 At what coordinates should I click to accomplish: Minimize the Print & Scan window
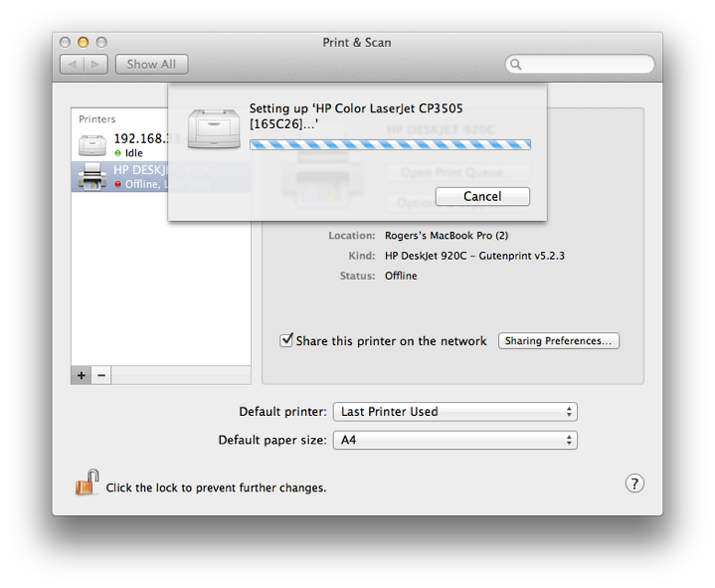tap(83, 43)
